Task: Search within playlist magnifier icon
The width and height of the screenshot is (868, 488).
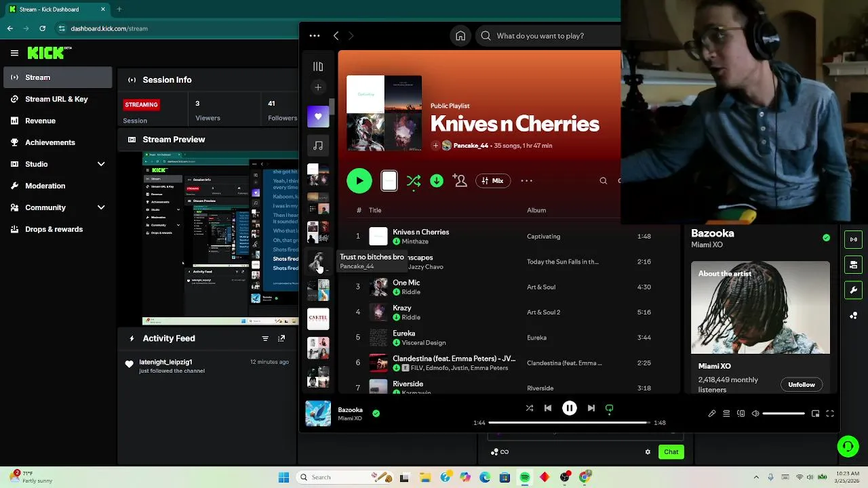Action: click(604, 181)
